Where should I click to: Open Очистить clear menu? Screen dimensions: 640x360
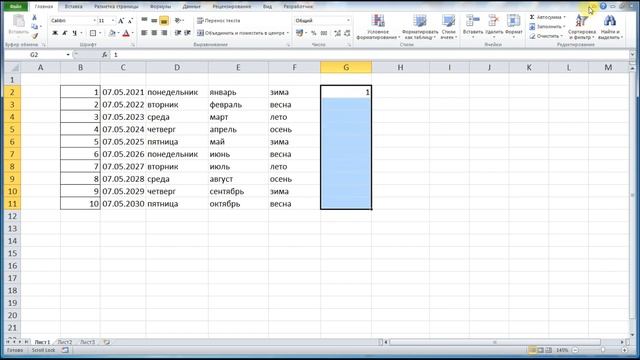pos(546,36)
